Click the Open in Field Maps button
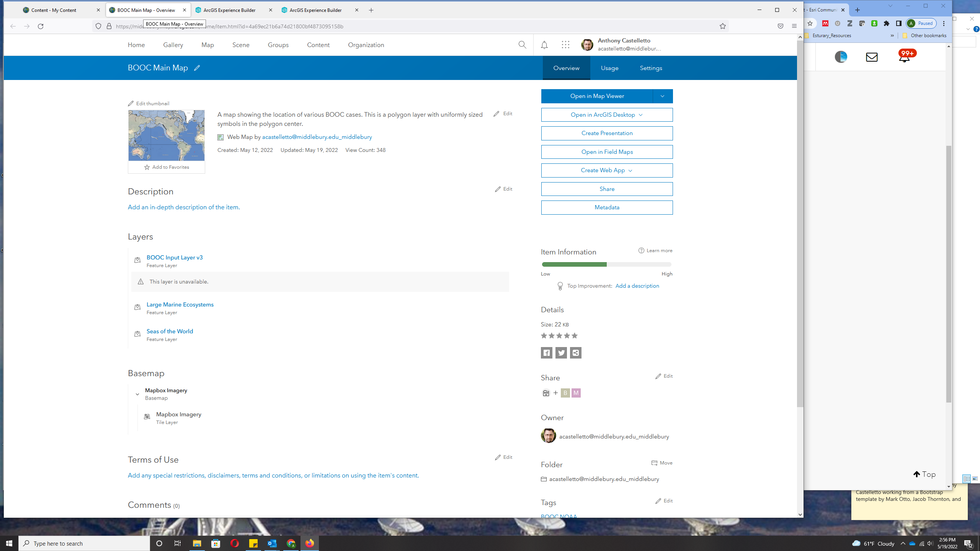 pyautogui.click(x=607, y=152)
